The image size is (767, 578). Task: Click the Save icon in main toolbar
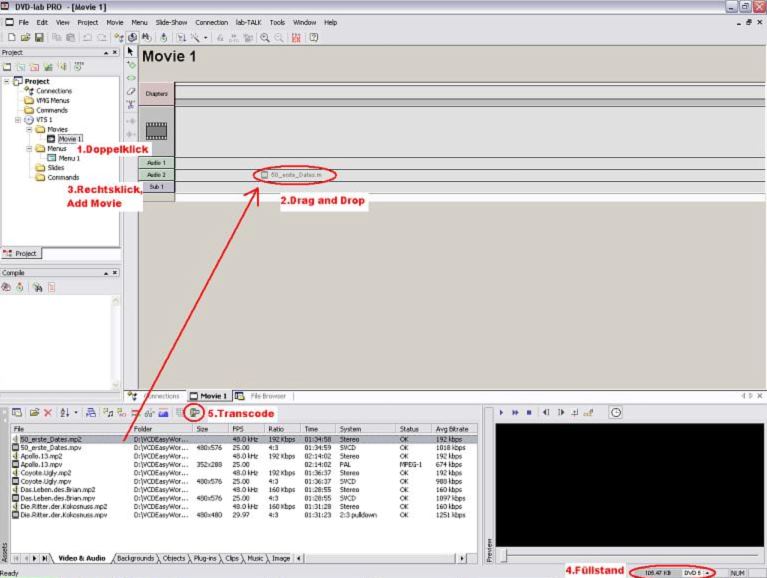pyautogui.click(x=36, y=37)
